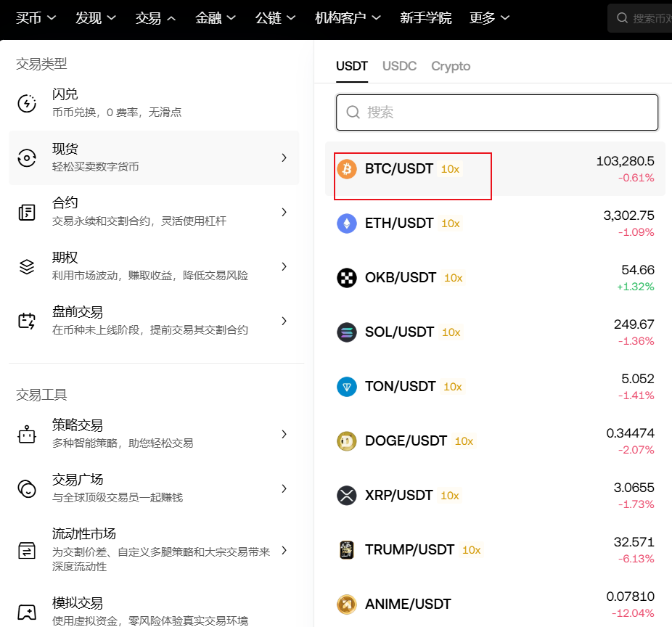The image size is (672, 627).
Task: Click the Bitcoin coin icon
Action: click(x=347, y=169)
